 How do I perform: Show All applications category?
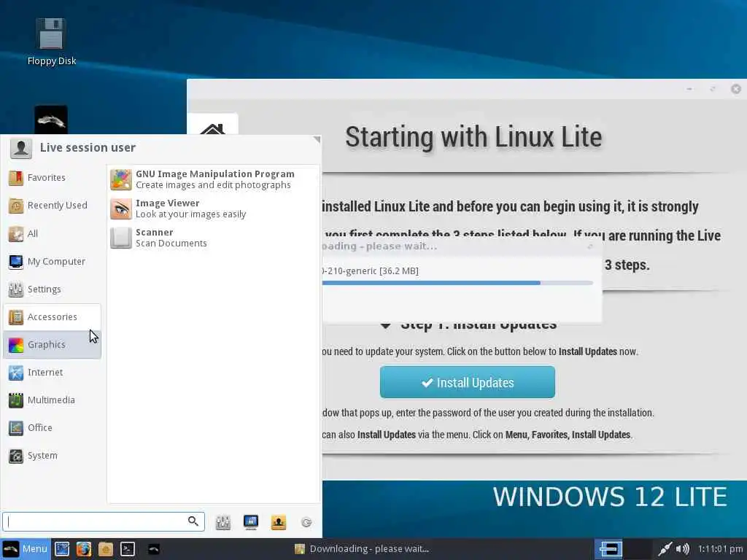pos(52,233)
